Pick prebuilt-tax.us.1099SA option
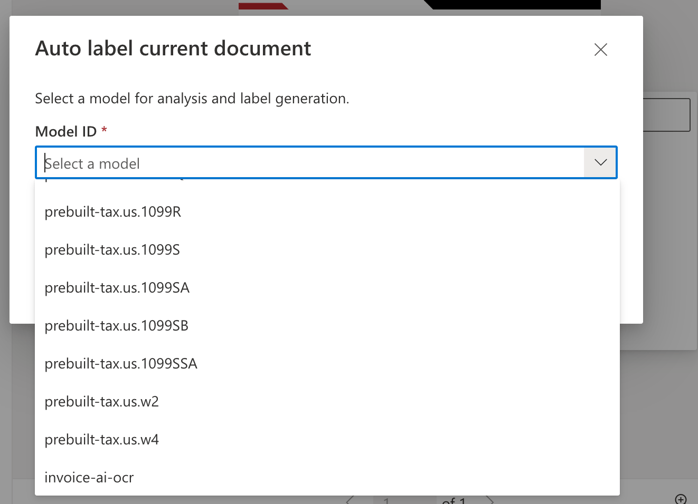 (117, 288)
